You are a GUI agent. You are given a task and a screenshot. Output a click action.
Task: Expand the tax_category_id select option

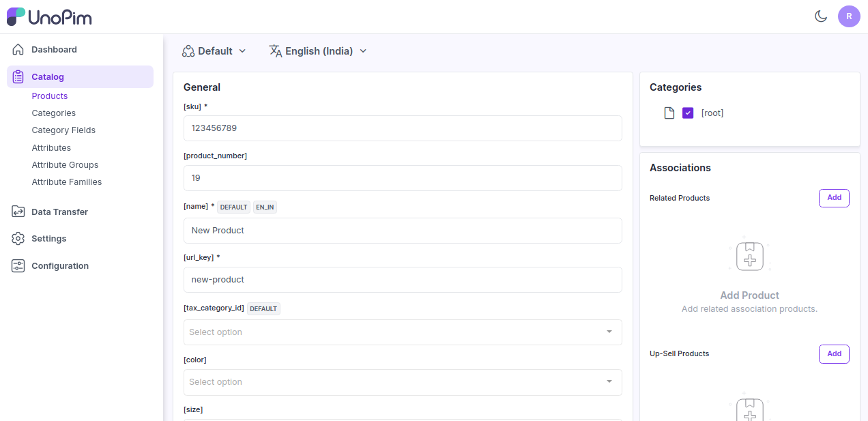(x=403, y=332)
